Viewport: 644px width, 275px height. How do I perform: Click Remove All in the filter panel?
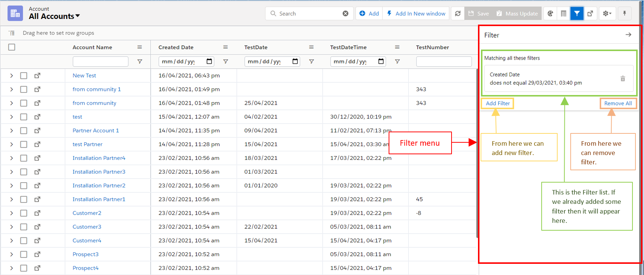coord(618,104)
